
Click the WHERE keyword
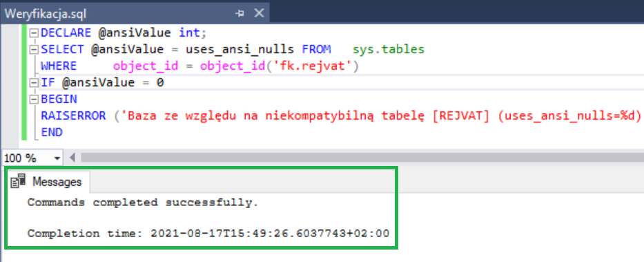point(59,66)
